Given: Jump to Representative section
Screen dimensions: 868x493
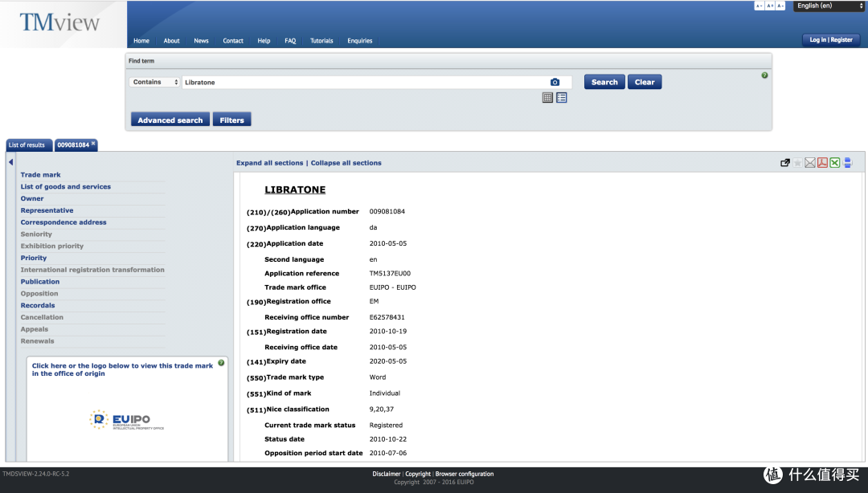Looking at the screenshot, I should 47,210.
